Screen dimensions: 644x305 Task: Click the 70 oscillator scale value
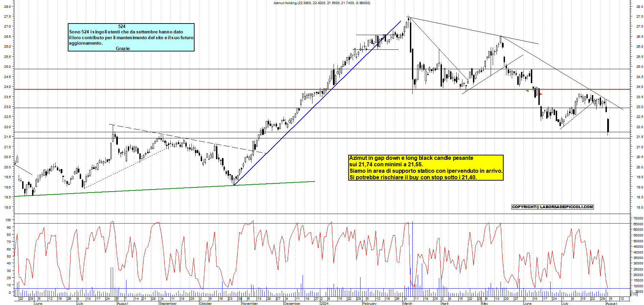(x=9, y=242)
